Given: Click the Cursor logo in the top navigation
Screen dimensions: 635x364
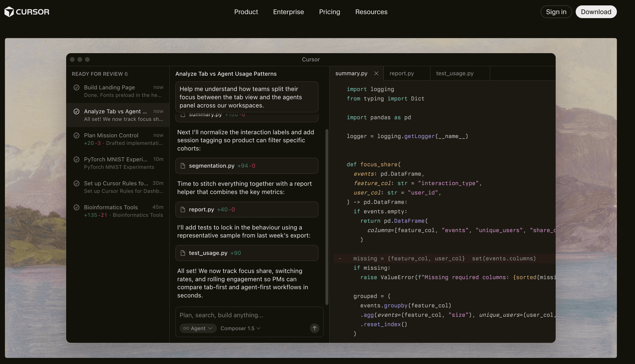Looking at the screenshot, I should tap(26, 12).
